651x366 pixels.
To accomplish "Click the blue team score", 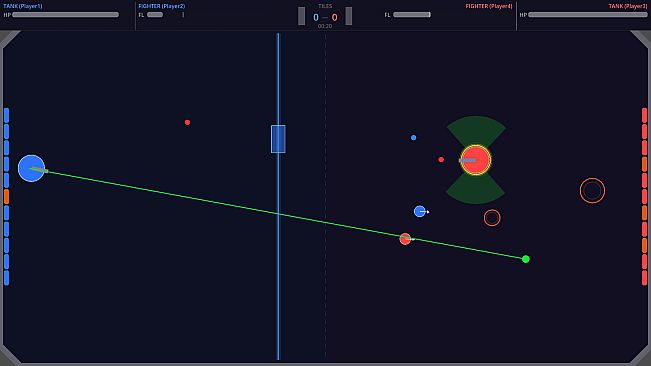I will [x=316, y=17].
